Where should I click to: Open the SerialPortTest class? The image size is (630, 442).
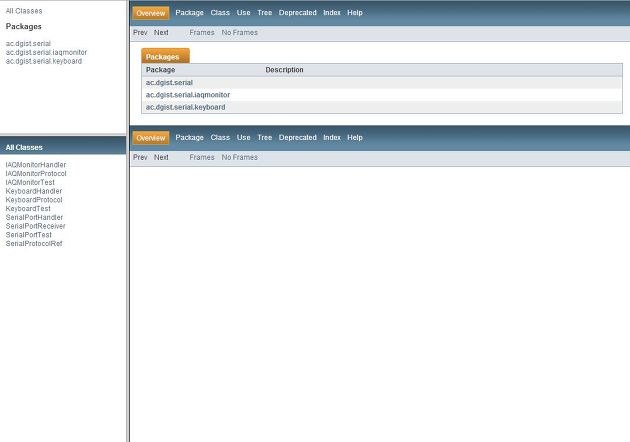(29, 235)
